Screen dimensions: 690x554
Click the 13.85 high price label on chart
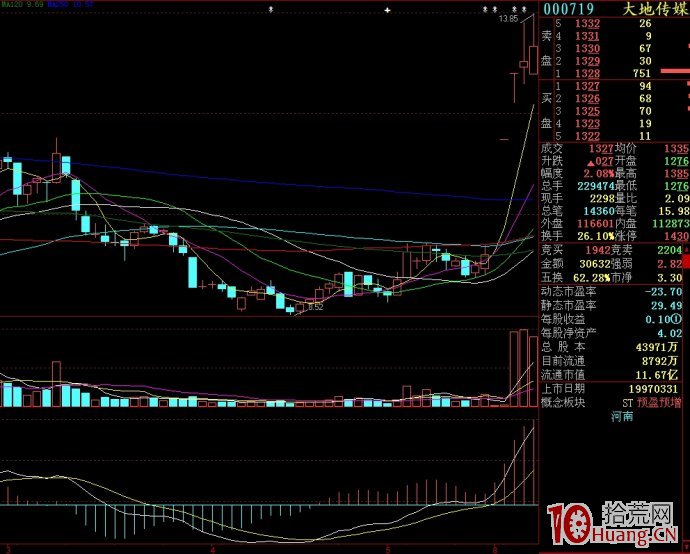point(508,19)
